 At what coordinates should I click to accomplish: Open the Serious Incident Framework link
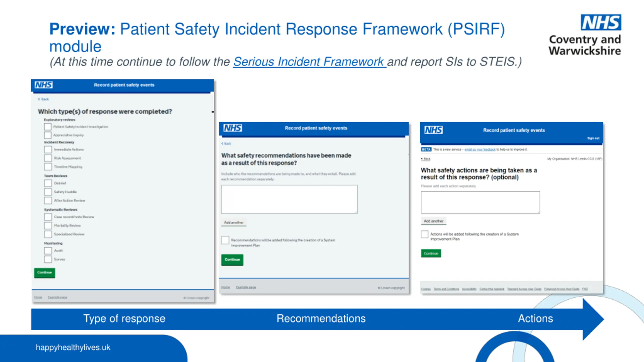[309, 62]
